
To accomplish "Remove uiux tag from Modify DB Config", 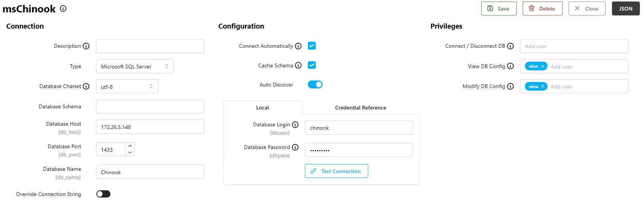I will click(x=543, y=87).
